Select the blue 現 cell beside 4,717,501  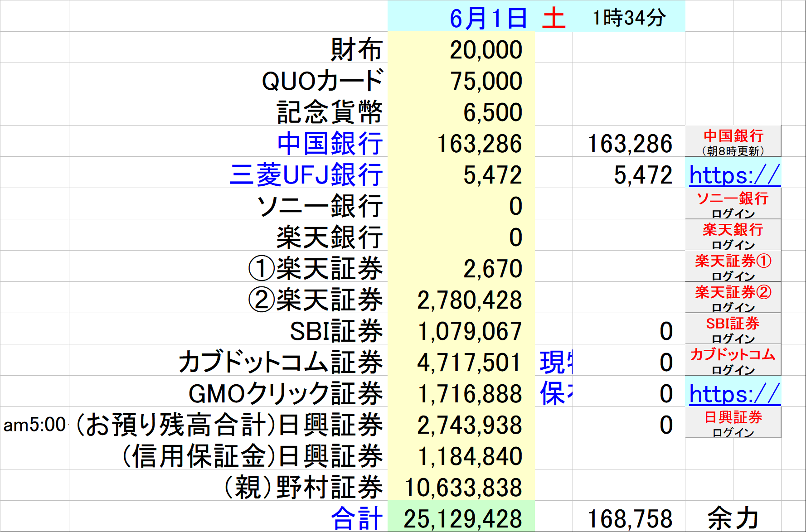click(x=554, y=360)
